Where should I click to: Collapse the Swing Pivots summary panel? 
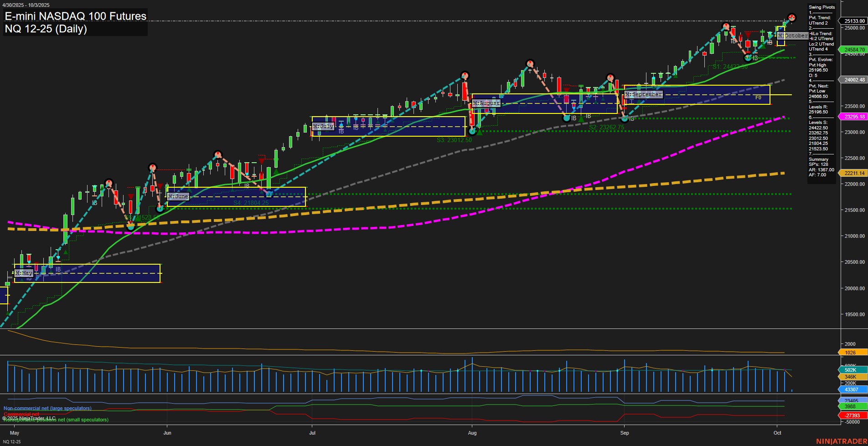click(821, 7)
